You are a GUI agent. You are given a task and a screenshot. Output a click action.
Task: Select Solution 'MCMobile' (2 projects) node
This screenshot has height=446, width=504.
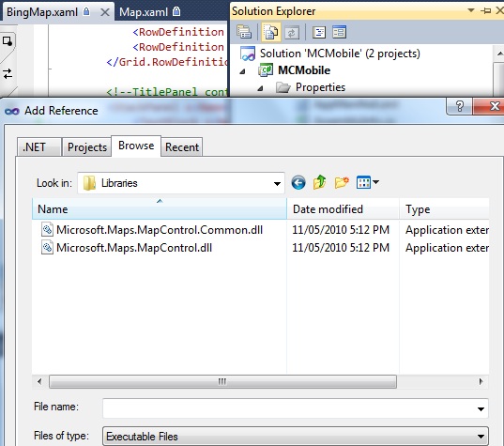340,54
